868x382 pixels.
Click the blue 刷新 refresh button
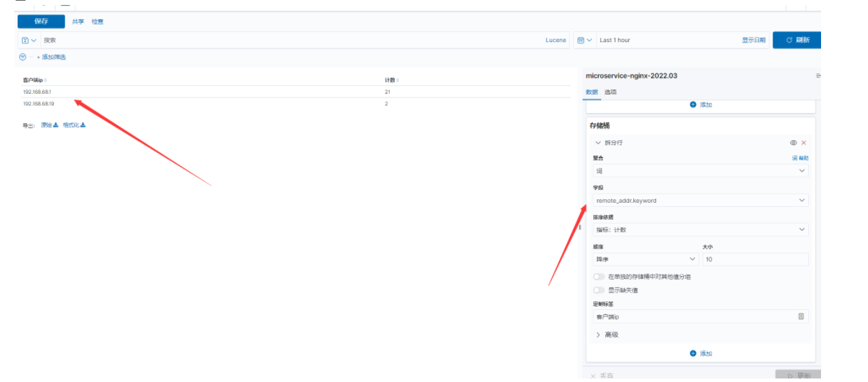(797, 41)
